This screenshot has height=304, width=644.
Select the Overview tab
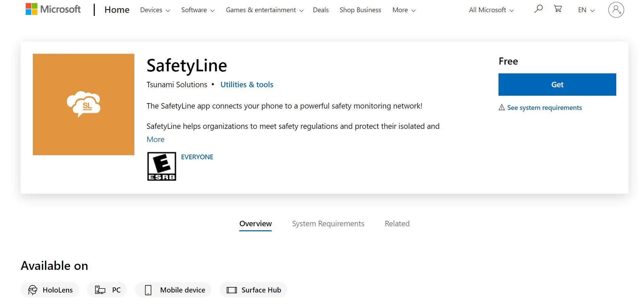tap(256, 224)
